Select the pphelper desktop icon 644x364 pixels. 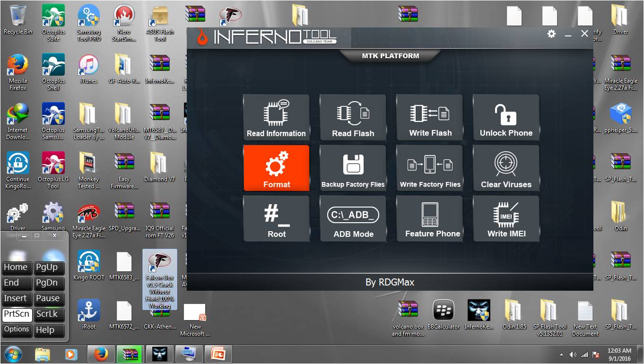620,118
